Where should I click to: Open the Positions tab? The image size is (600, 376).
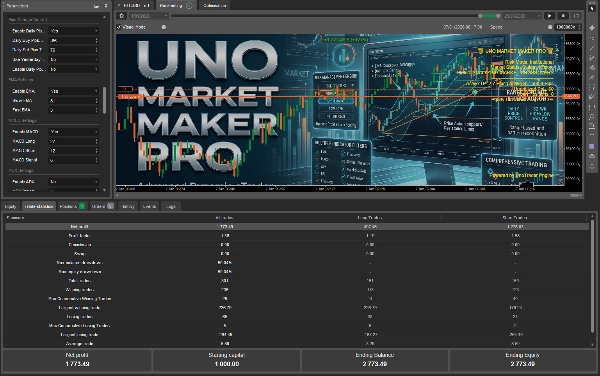72,207
